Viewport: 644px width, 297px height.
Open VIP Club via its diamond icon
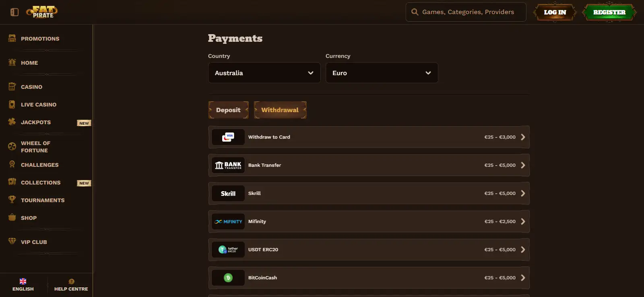tap(12, 242)
